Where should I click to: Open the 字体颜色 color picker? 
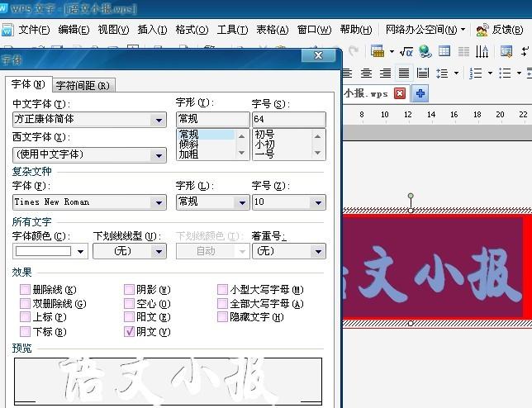point(81,251)
